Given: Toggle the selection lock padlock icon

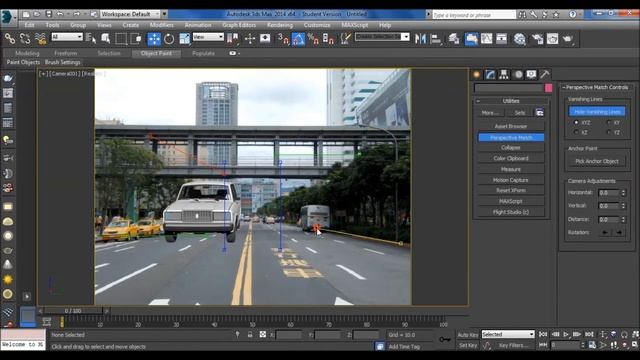Looking at the screenshot, I should (250, 335).
